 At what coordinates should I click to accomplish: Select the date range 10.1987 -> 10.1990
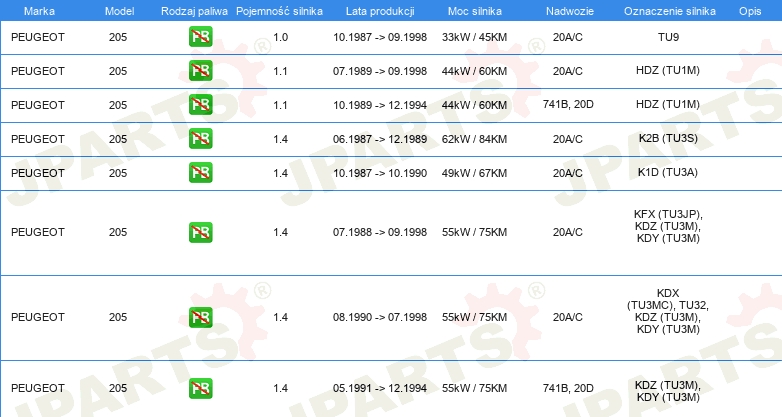coord(380,173)
